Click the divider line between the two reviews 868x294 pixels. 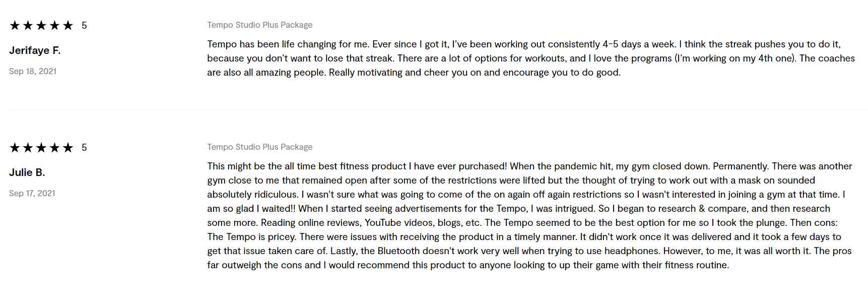coord(438,109)
